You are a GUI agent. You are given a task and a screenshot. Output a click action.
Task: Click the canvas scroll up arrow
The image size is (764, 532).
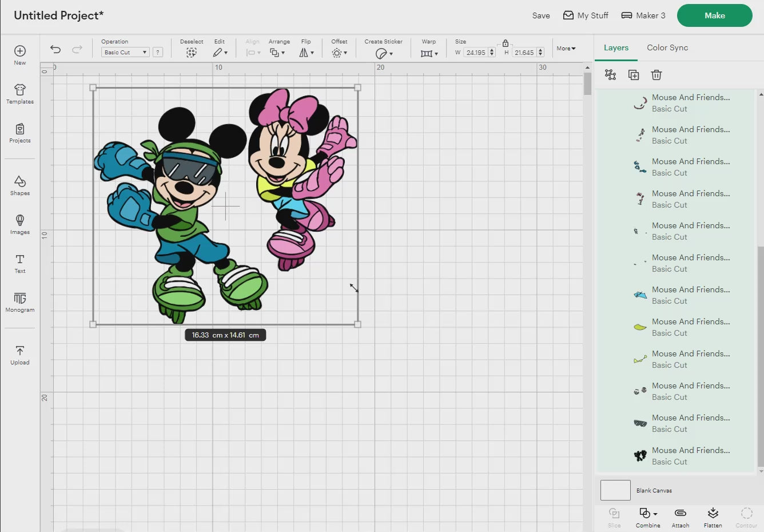(587, 68)
